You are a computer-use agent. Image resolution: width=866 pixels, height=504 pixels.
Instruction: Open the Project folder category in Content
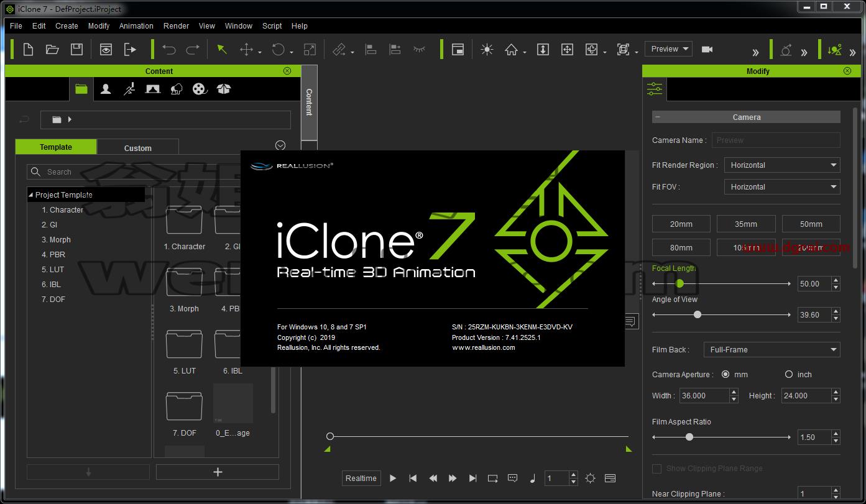point(81,89)
